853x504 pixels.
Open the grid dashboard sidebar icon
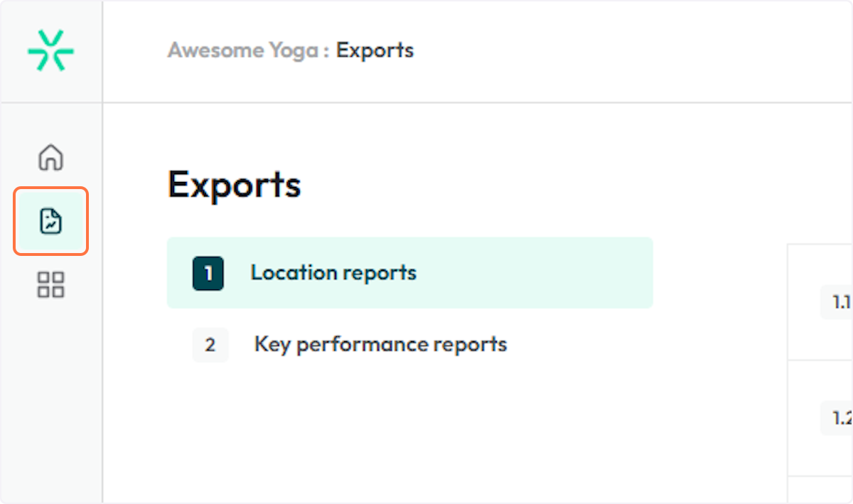point(50,284)
